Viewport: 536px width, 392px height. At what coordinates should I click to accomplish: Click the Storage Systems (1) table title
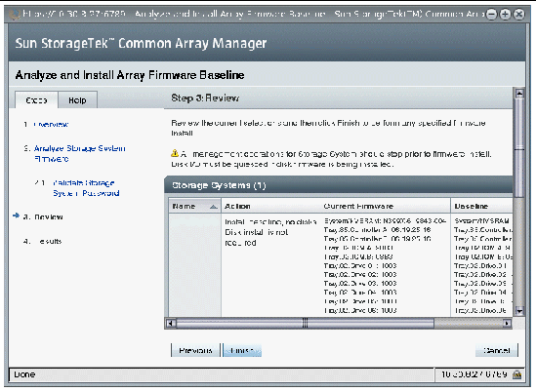click(x=219, y=185)
